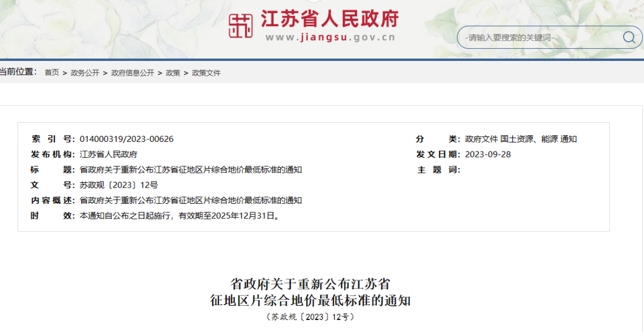The width and height of the screenshot is (644, 332).
Task: Click validity text 有效期至2025年12月31日
Action: tap(229, 216)
